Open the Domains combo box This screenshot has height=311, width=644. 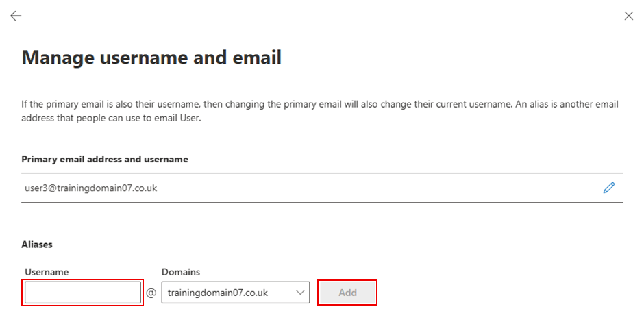coord(236,293)
